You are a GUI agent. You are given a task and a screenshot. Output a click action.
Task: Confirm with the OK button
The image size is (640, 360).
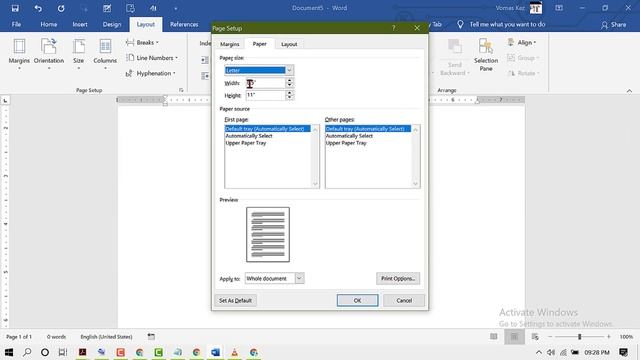click(358, 300)
